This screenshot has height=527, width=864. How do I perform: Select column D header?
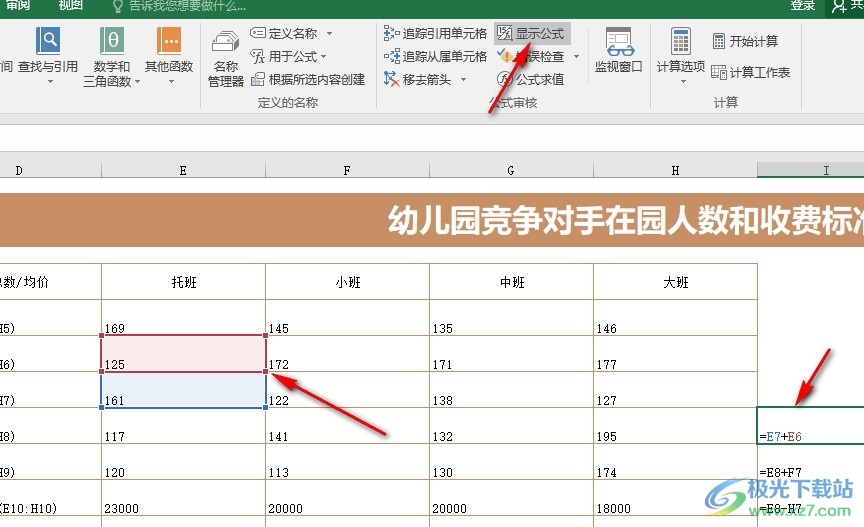coord(51,170)
